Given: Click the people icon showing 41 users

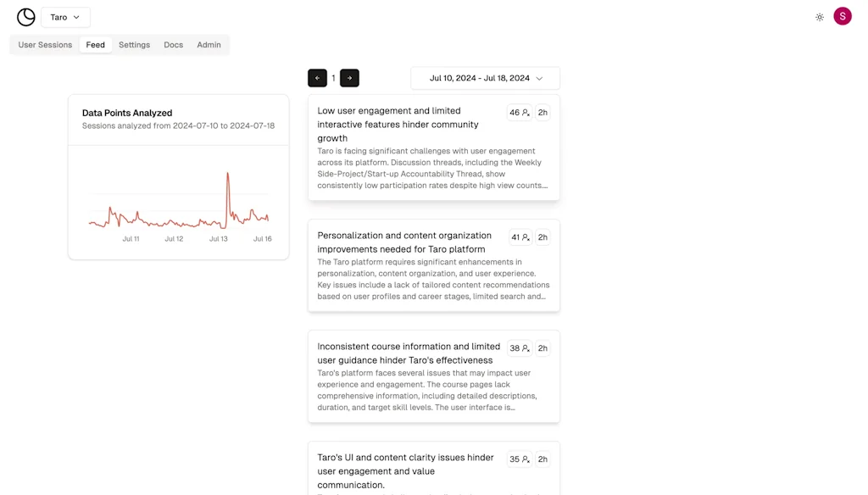Looking at the screenshot, I should click(x=518, y=237).
